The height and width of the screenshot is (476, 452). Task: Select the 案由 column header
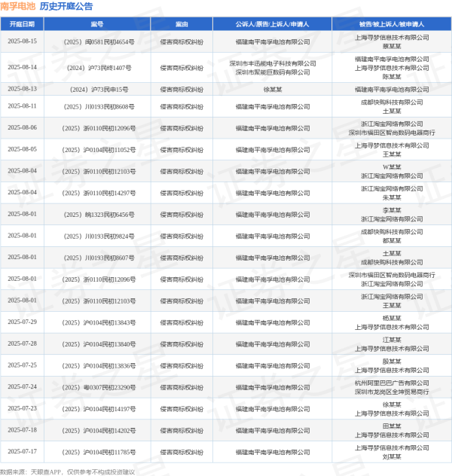(x=182, y=24)
